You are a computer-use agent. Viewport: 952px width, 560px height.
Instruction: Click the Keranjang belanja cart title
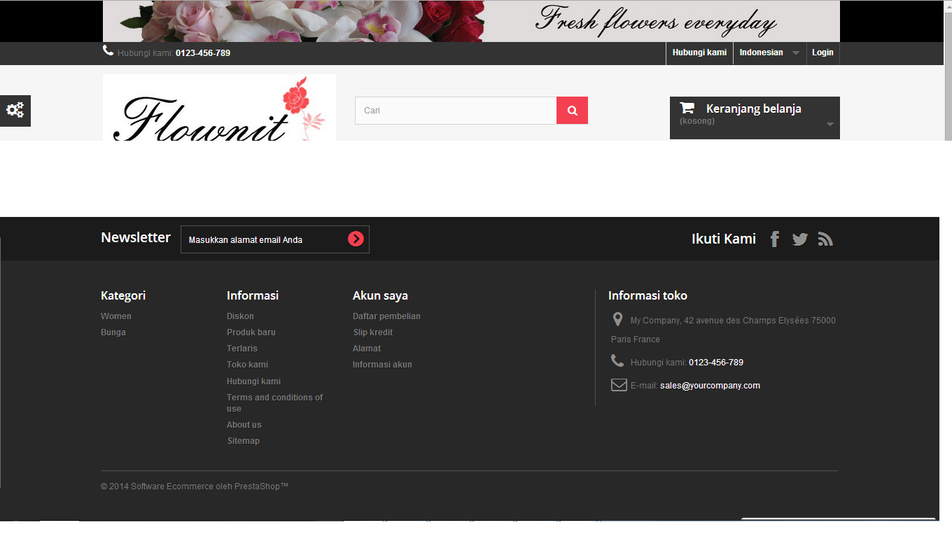pos(754,108)
